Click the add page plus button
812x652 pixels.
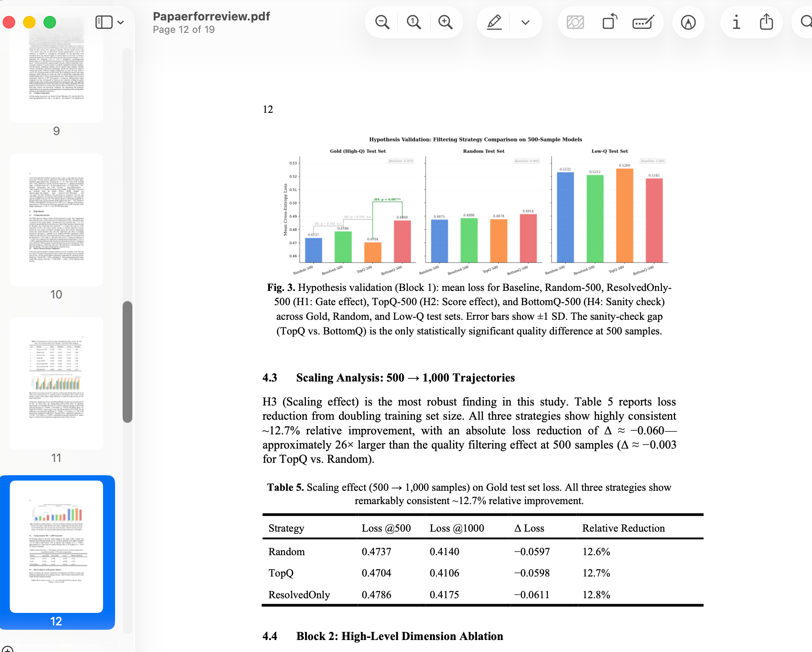(x=7, y=649)
